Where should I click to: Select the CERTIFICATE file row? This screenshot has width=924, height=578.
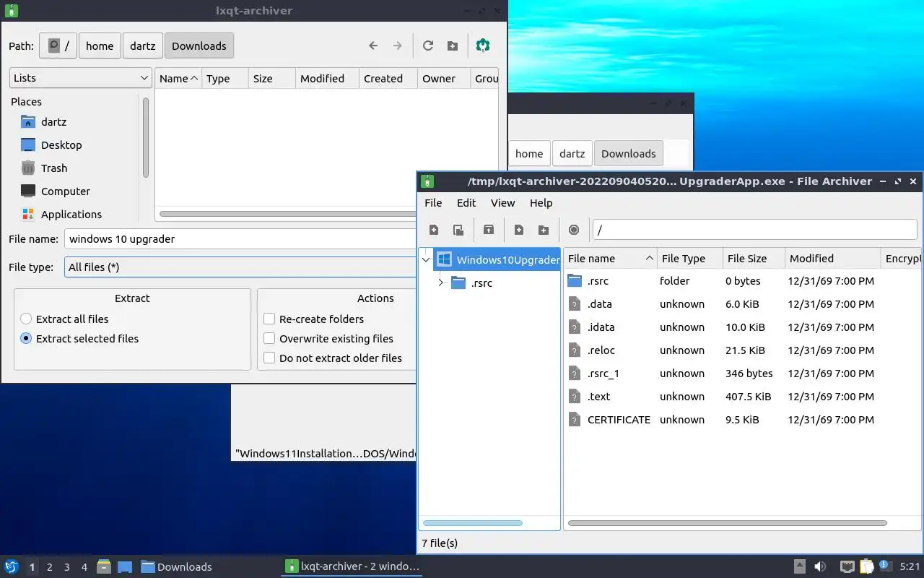coord(744,420)
